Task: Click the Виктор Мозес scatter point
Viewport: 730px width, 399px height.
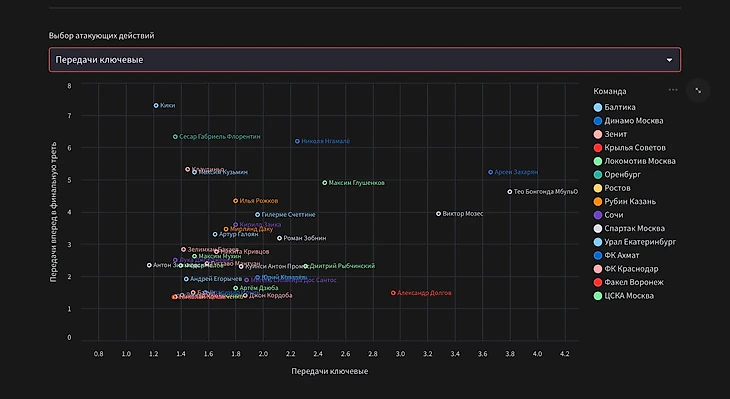Action: pos(438,214)
